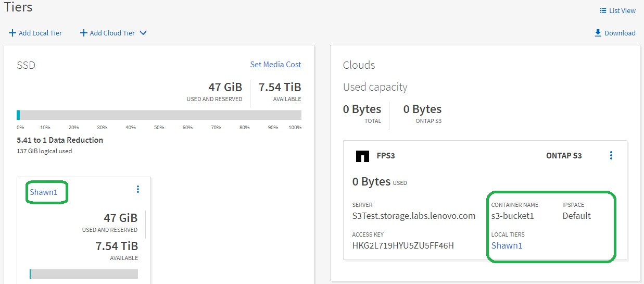
Task: Switch to List View via its text label
Action: tap(622, 11)
